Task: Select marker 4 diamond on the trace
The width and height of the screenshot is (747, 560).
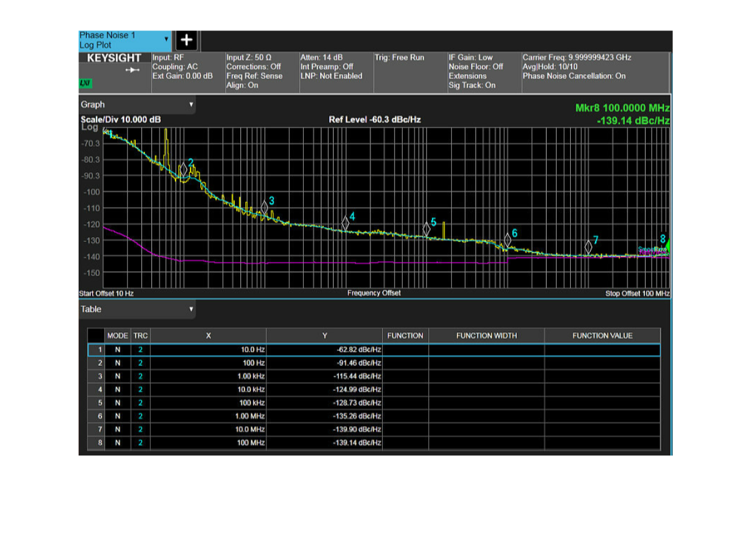Action: click(x=345, y=223)
